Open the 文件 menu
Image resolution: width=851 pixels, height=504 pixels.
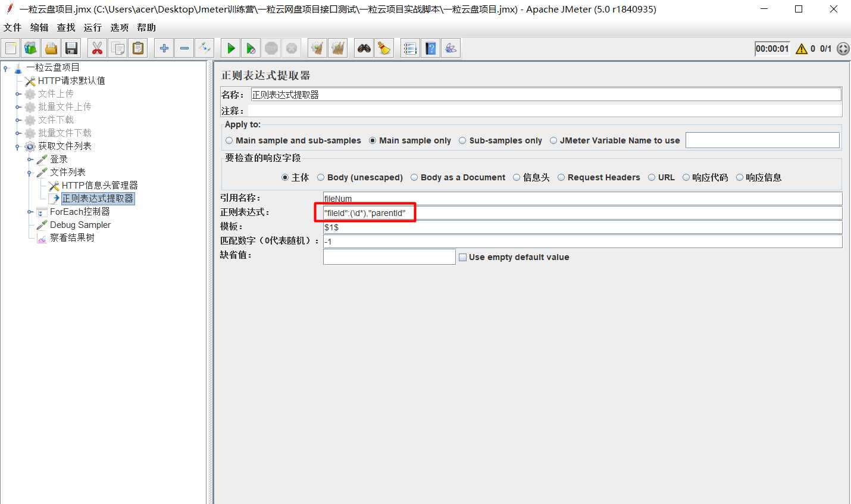(12, 27)
